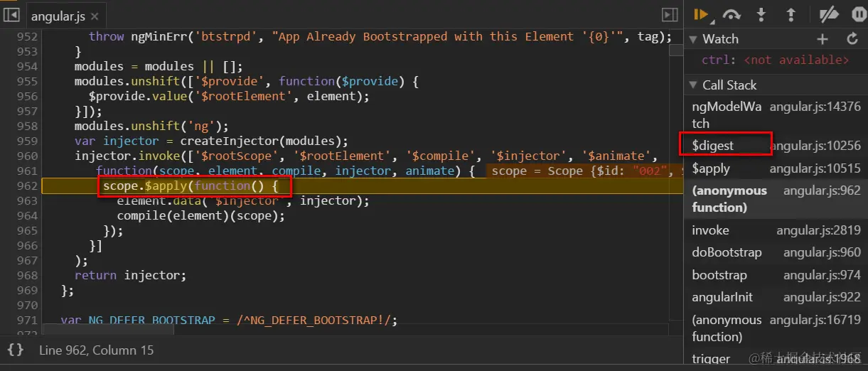This screenshot has height=371, width=868.
Task: Add a new watch expression
Action: pos(823,39)
